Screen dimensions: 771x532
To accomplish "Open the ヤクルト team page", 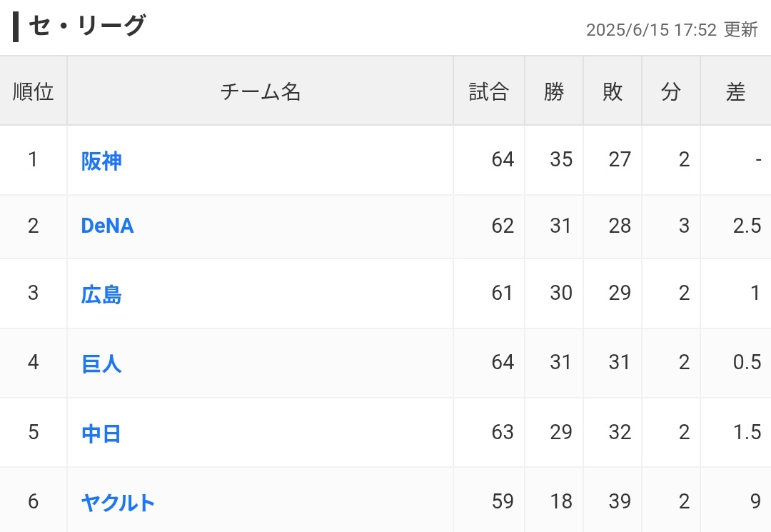I will (118, 503).
